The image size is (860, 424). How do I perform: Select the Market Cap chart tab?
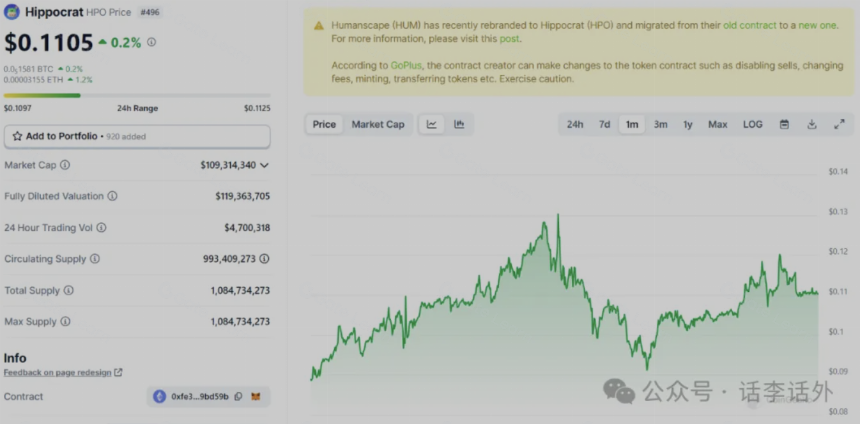click(378, 125)
